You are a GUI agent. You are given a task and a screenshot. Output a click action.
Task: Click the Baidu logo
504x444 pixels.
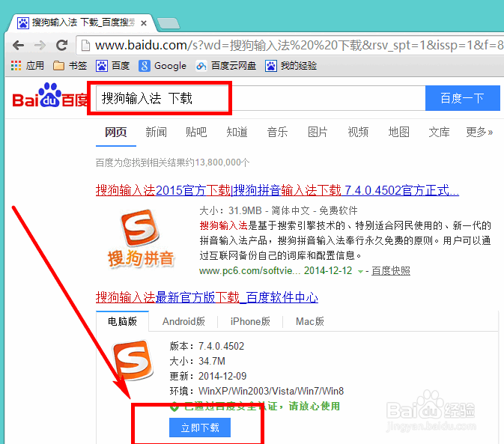click(49, 95)
